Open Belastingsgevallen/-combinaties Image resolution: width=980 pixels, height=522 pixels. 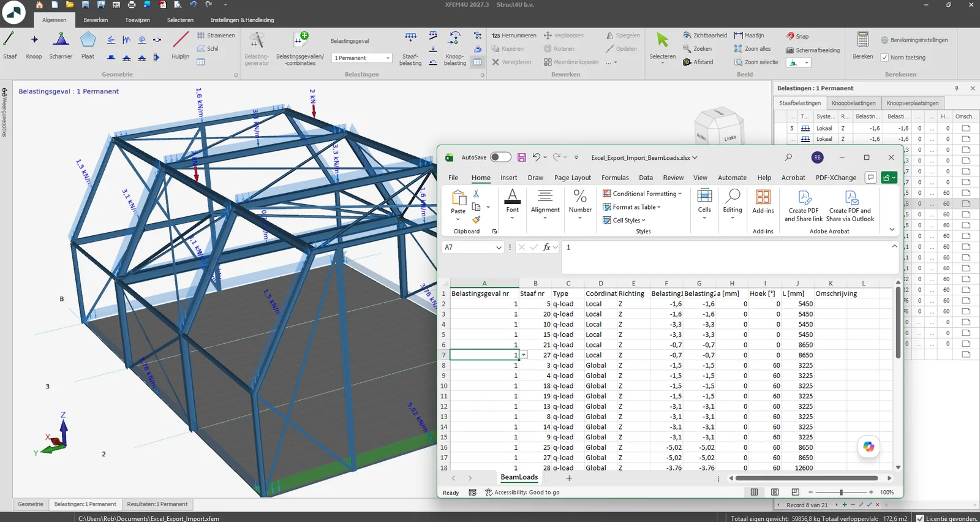click(300, 48)
